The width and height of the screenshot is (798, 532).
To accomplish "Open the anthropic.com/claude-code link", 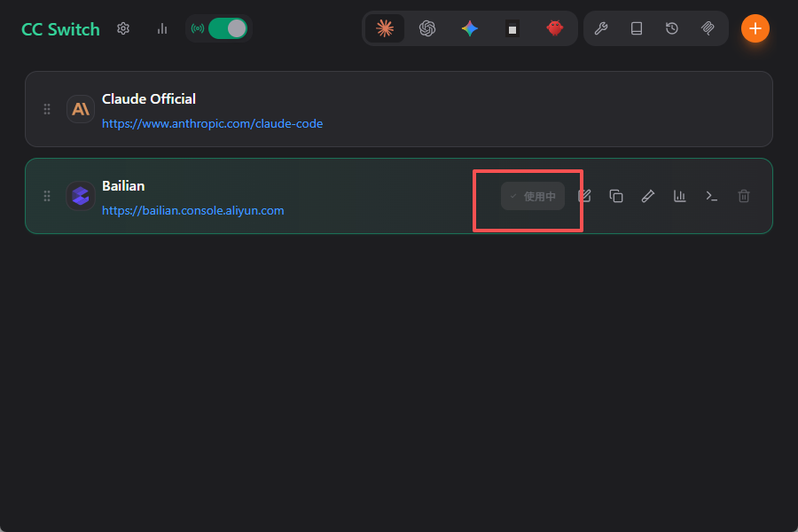I will click(212, 124).
